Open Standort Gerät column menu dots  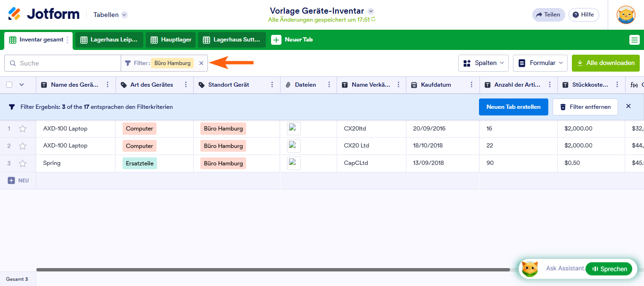(272, 85)
